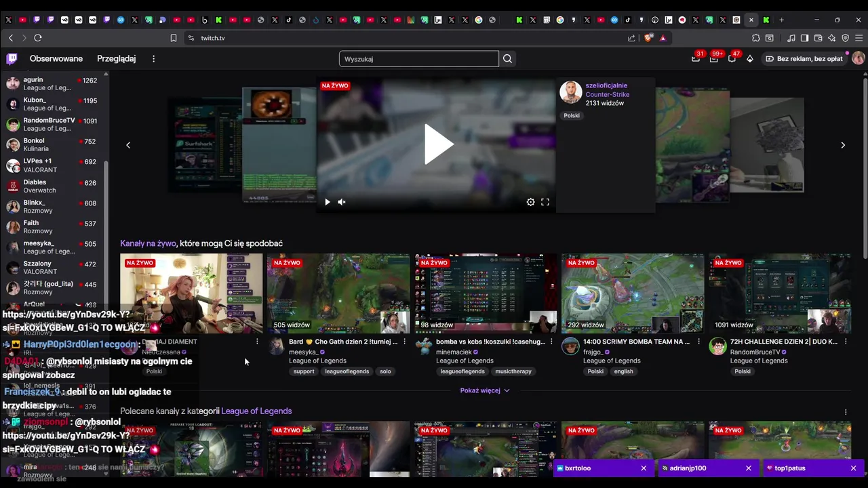This screenshot has height=488, width=868.
Task: Toggle fullscreen on the featured player
Action: pos(545,202)
